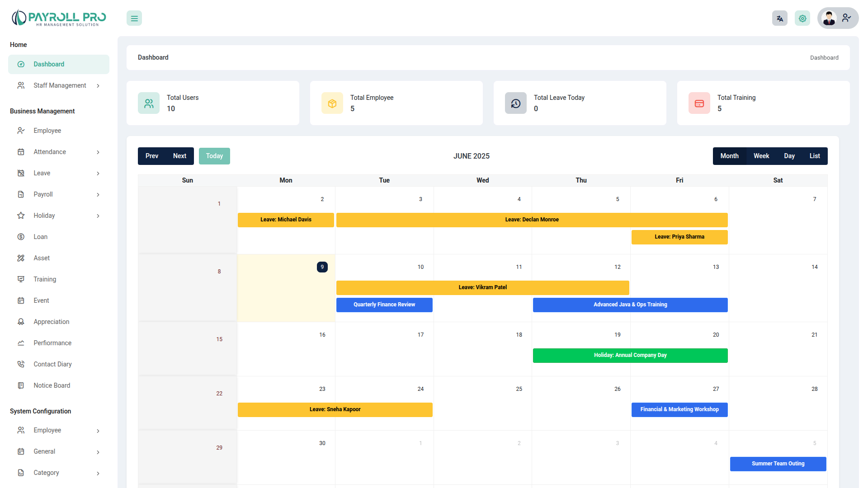This screenshot has height=488, width=868.
Task: Expand the Payroll submenu
Action: [98, 195]
